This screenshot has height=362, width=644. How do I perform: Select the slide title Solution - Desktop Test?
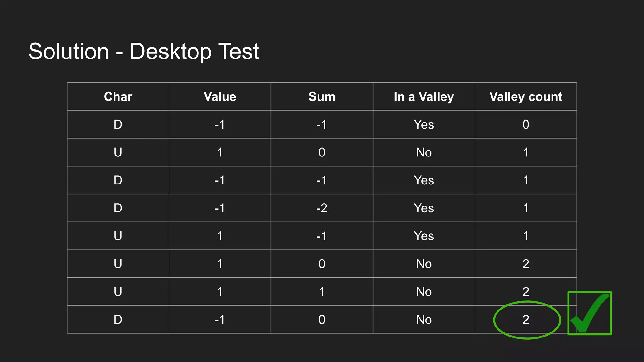[144, 51]
